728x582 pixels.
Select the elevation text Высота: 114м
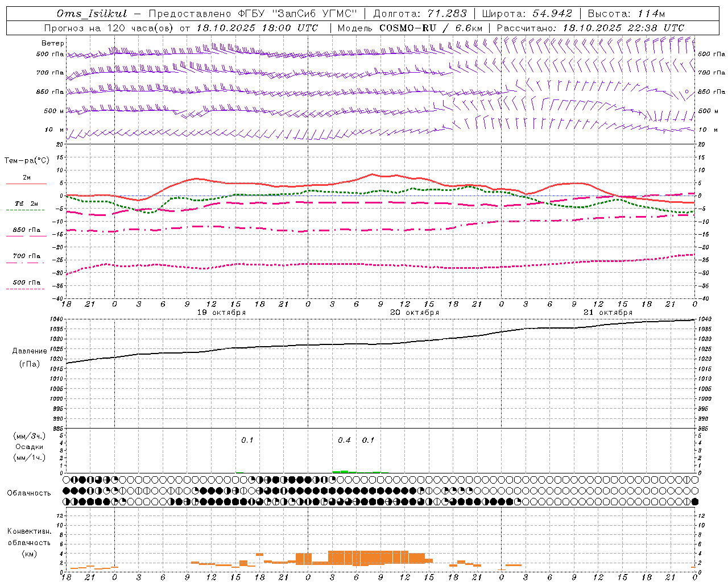pyautogui.click(x=626, y=14)
